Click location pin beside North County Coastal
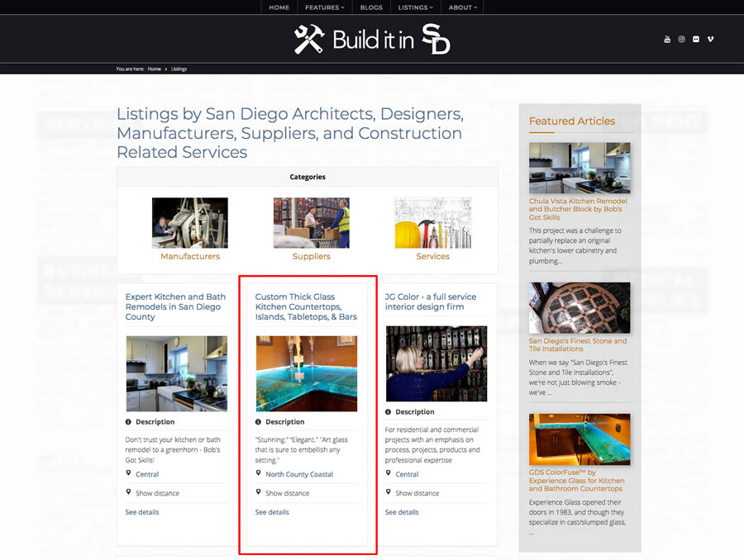The width and height of the screenshot is (744, 560). (x=258, y=473)
